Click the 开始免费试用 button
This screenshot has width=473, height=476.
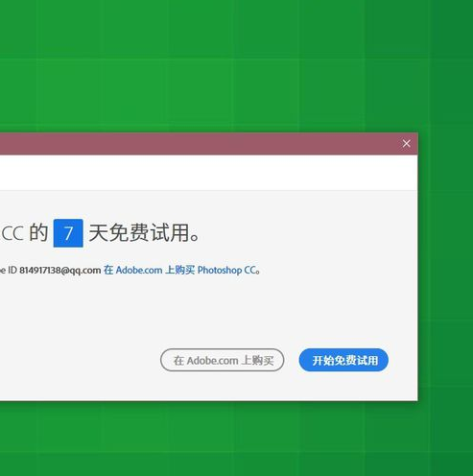[x=343, y=360]
